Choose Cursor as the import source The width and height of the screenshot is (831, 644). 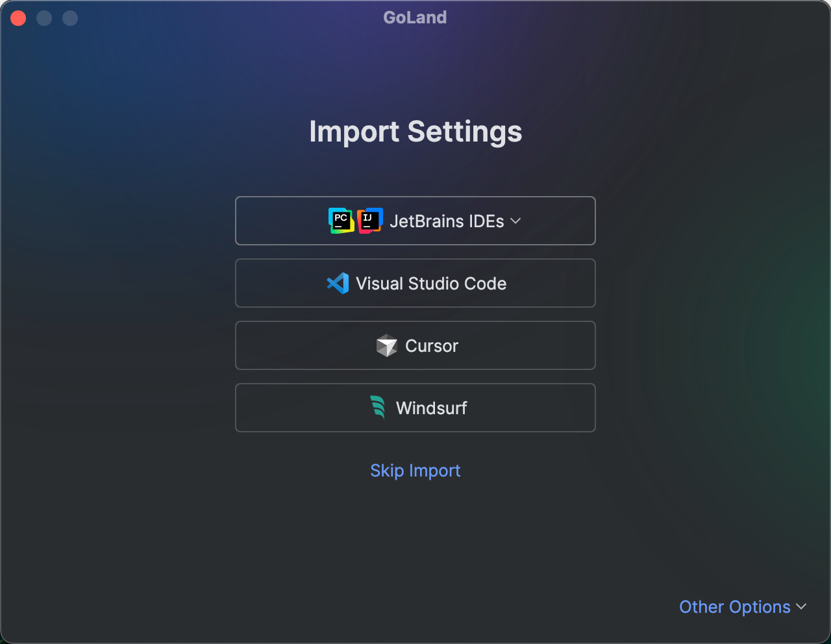tap(415, 345)
